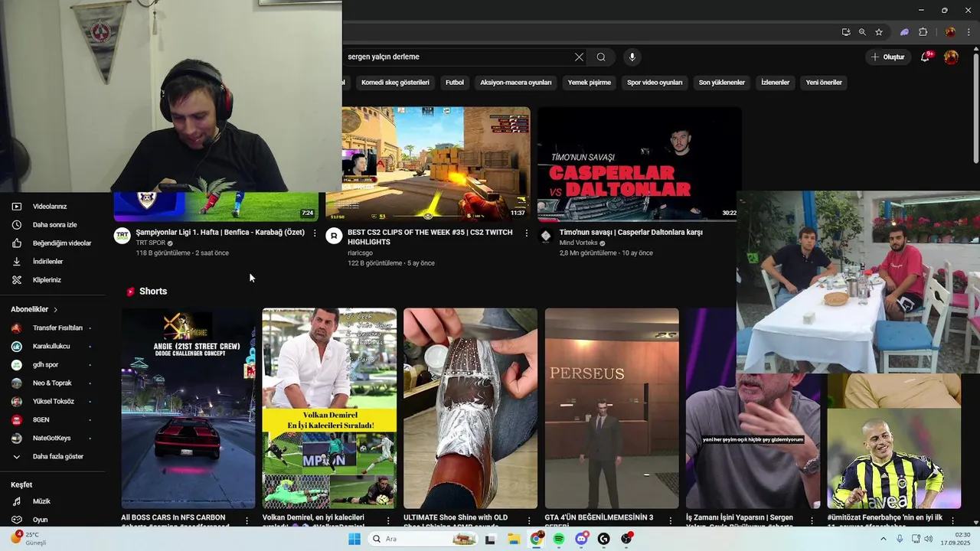Open the PERSEUS GTA 4 short thumbnail
980x551 pixels.
(x=612, y=409)
